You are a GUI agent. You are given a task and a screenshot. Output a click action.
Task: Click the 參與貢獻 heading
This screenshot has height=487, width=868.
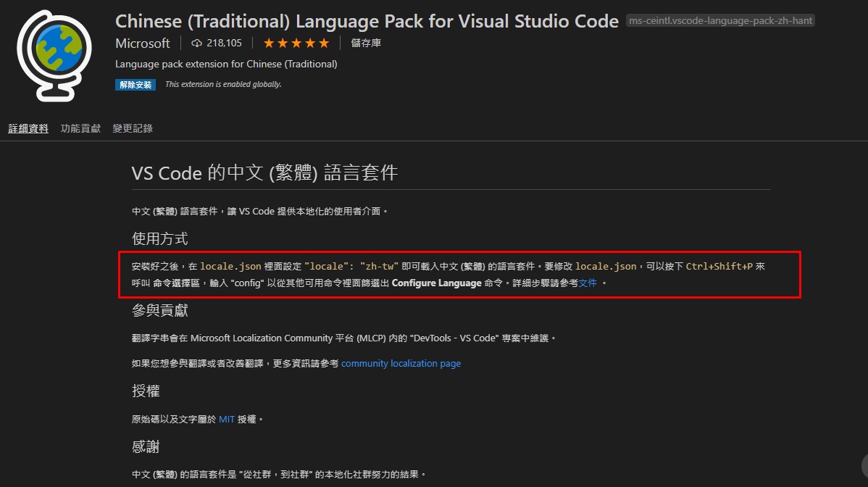[x=160, y=310]
